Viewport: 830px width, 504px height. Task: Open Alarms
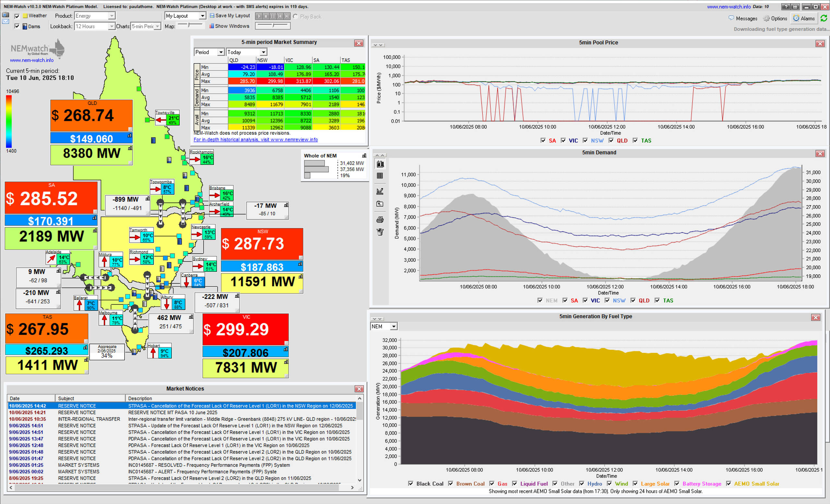804,18
